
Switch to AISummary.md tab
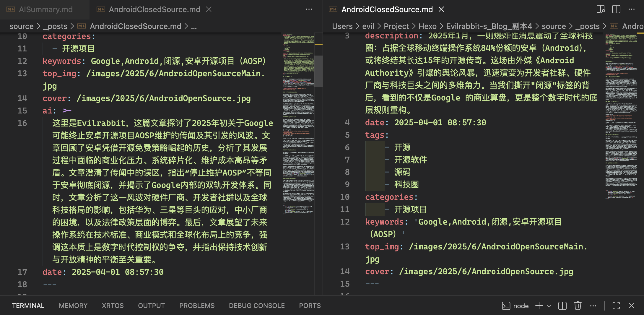point(45,9)
